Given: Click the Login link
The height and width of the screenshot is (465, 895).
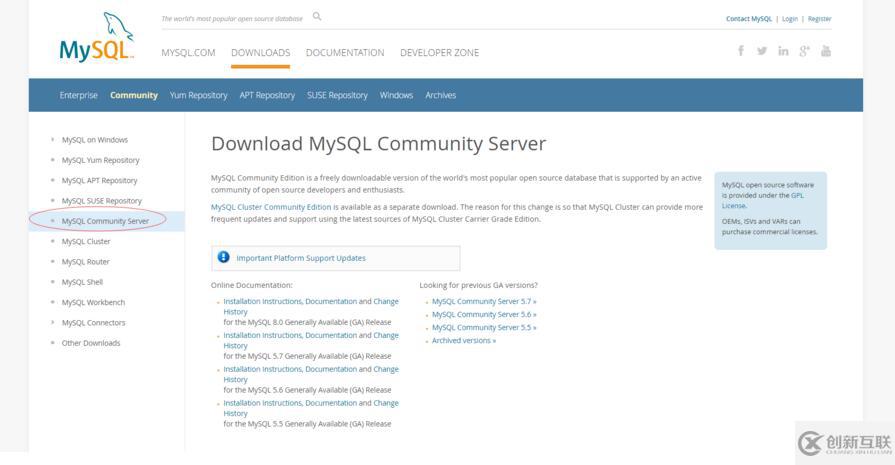Looking at the screenshot, I should coord(790,19).
